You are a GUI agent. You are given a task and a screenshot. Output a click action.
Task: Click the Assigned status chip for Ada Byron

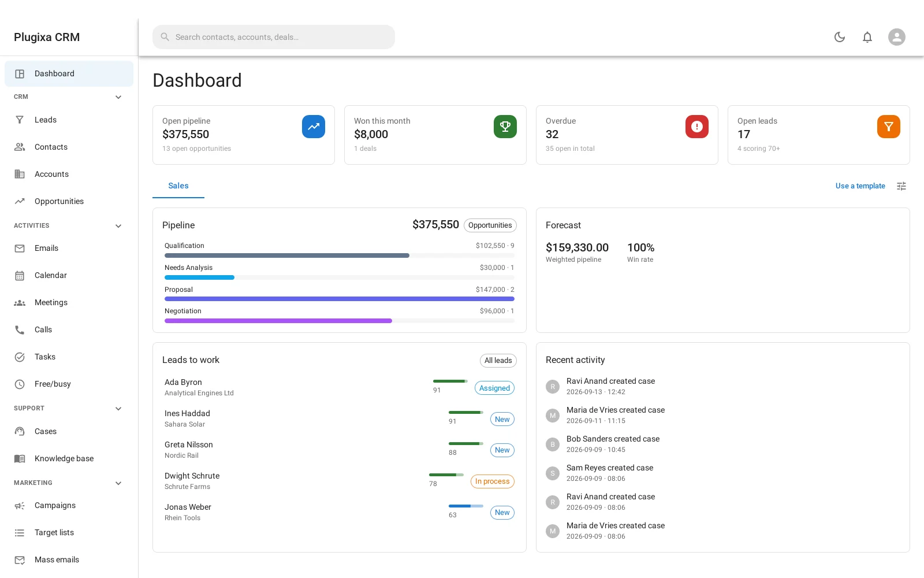pos(494,388)
